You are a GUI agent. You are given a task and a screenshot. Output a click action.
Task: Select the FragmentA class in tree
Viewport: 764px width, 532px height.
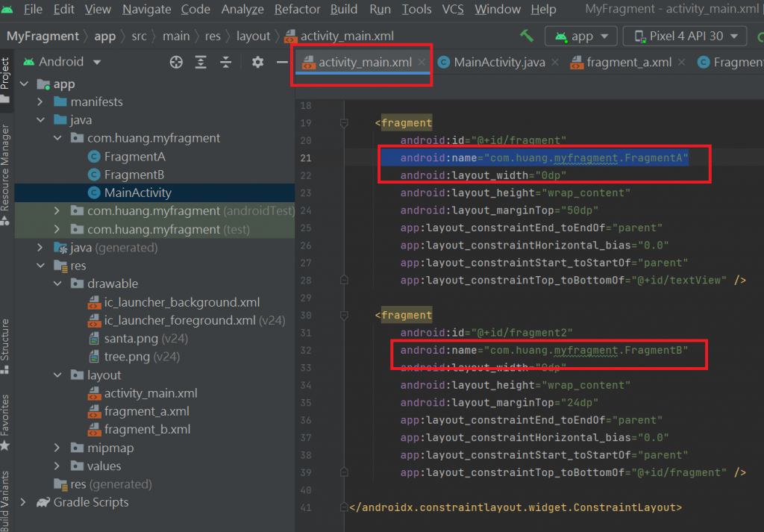pos(127,157)
